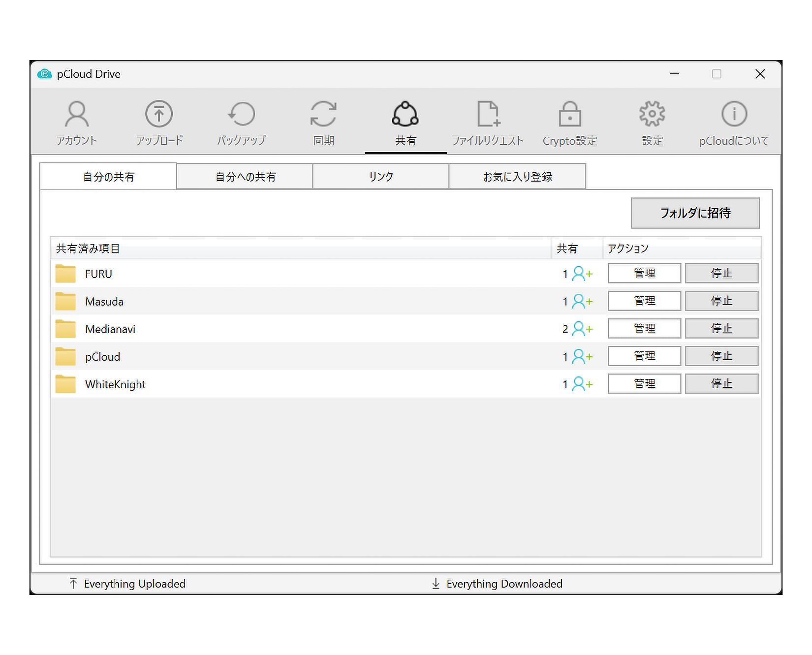Click the フォルダに招待 button
The height and width of the screenshot is (655, 812).
point(695,213)
